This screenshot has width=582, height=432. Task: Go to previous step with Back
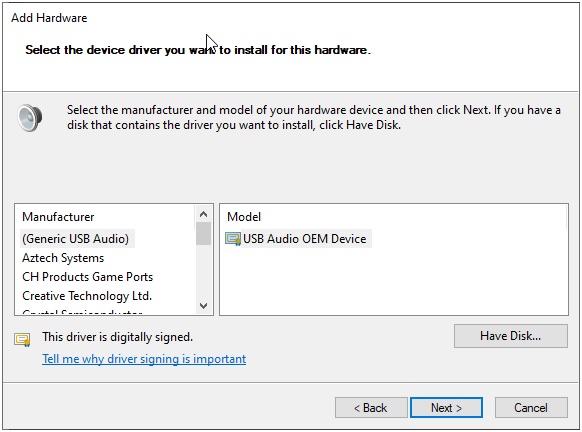[x=371, y=408]
